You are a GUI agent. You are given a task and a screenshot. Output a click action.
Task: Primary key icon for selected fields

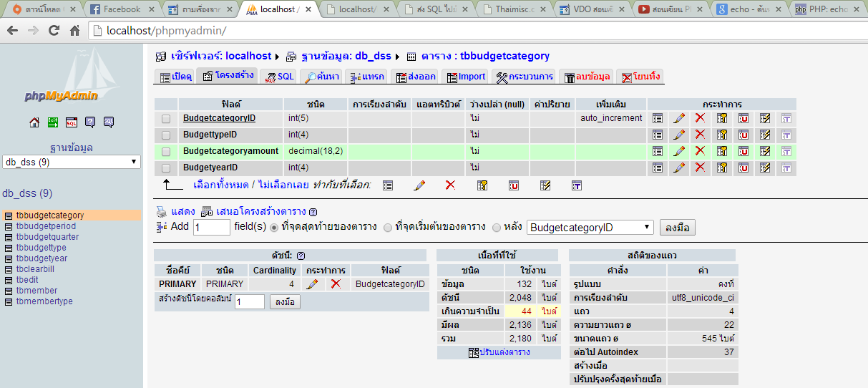(482, 185)
